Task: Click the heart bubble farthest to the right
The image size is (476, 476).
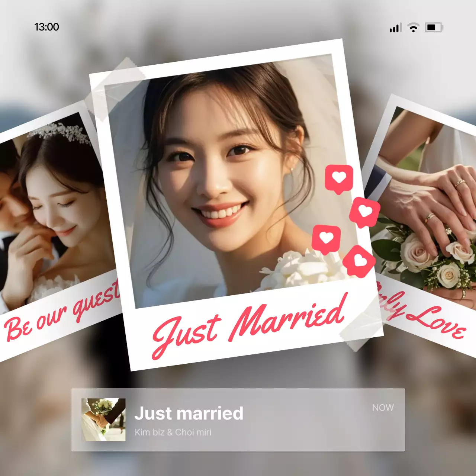Action: [365, 212]
